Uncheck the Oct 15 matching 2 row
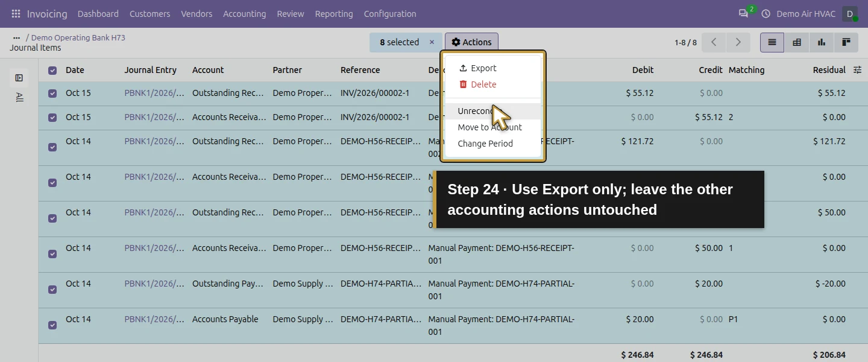868x362 pixels. [x=52, y=118]
